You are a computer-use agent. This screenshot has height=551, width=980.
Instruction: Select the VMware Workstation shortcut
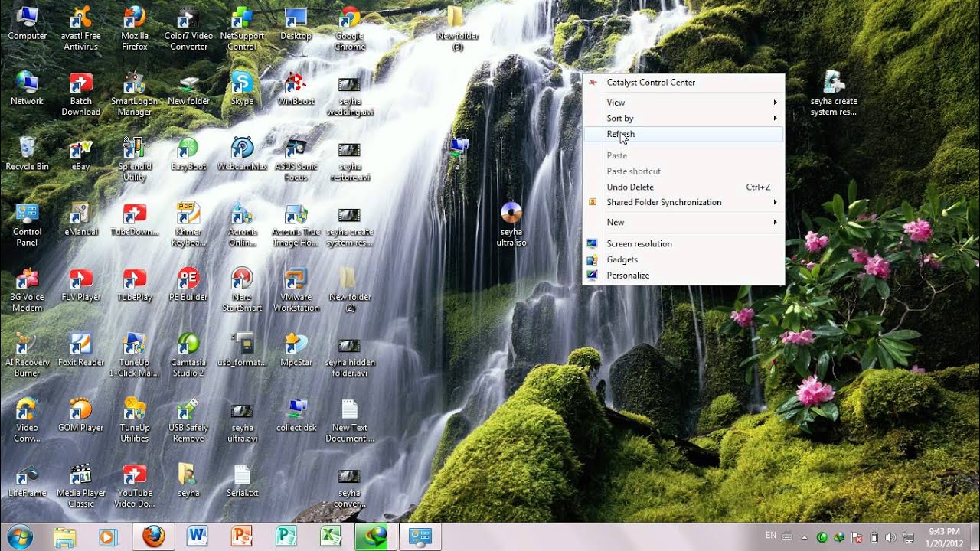click(296, 289)
